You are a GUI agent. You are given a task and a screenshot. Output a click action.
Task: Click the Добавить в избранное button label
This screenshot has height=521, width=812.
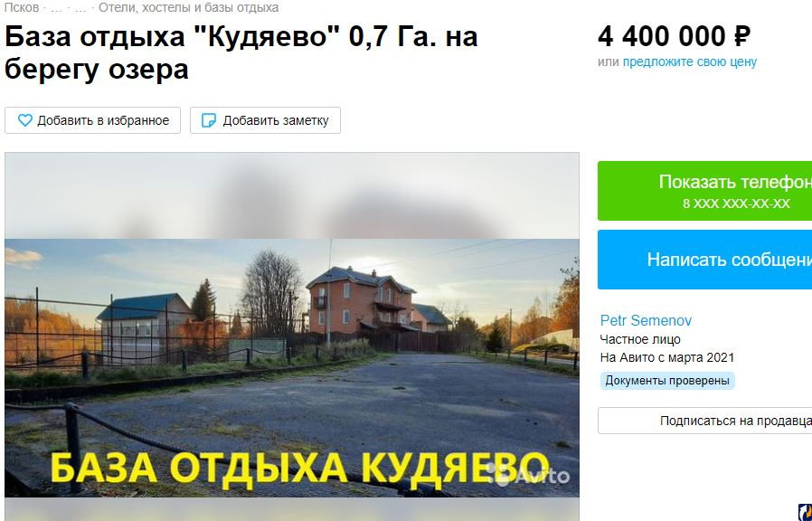coord(103,120)
